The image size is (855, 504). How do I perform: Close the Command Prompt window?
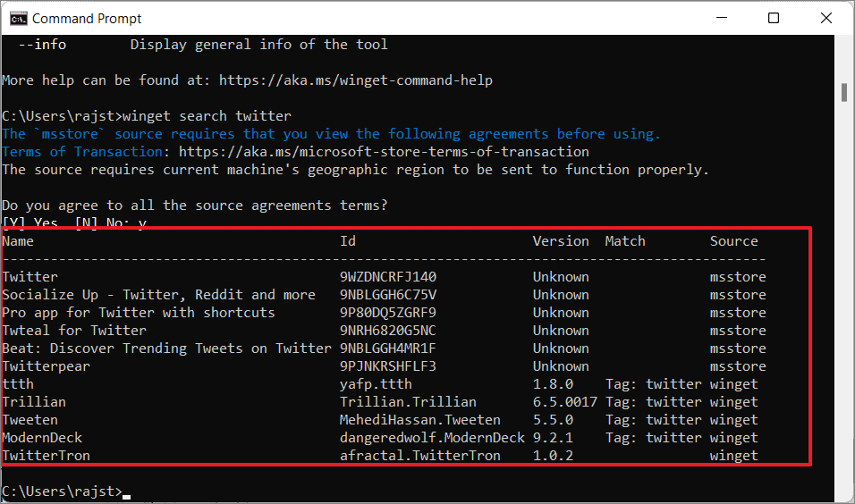click(x=826, y=18)
